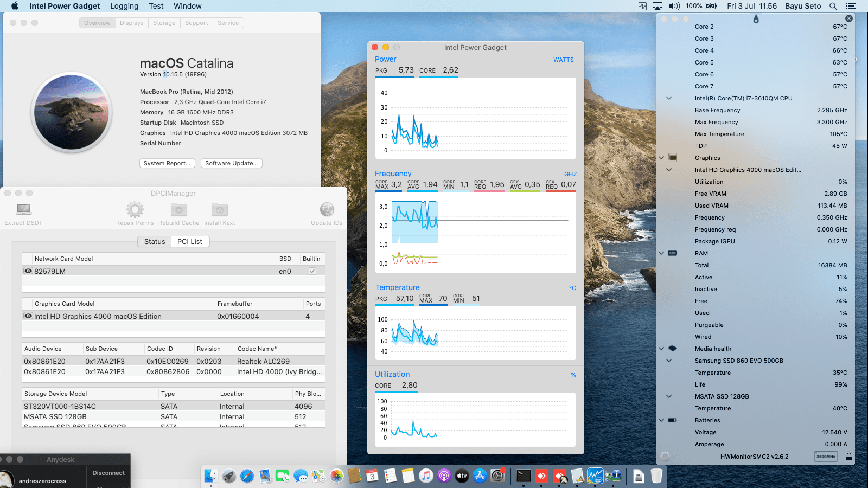
Task: Collapse the Intel Core i7-3610QM CPU section
Action: pyautogui.click(x=668, y=98)
